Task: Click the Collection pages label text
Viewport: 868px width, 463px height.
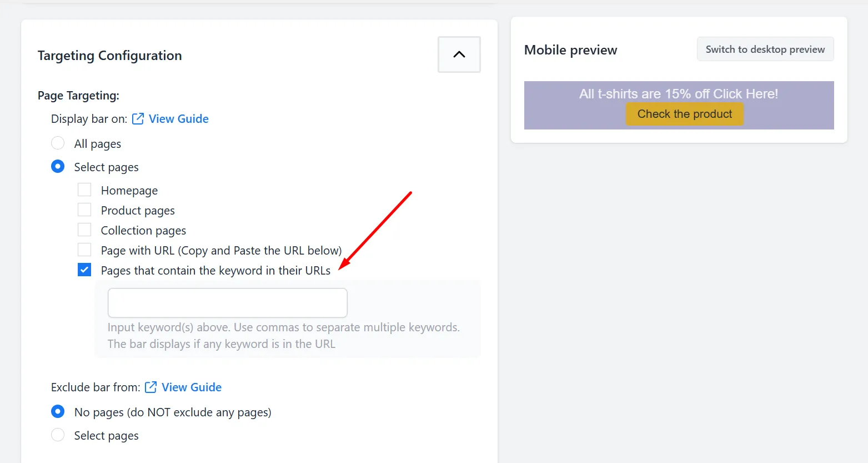Action: (x=143, y=231)
